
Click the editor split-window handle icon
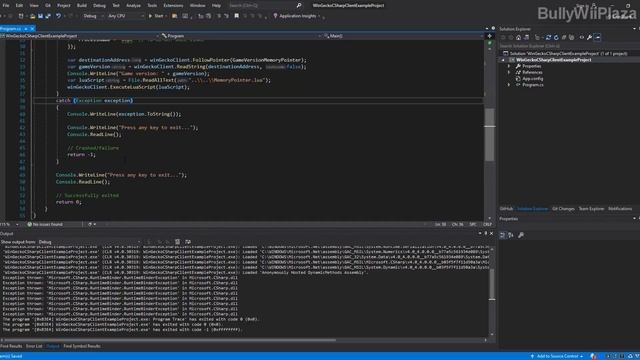[x=490, y=36]
